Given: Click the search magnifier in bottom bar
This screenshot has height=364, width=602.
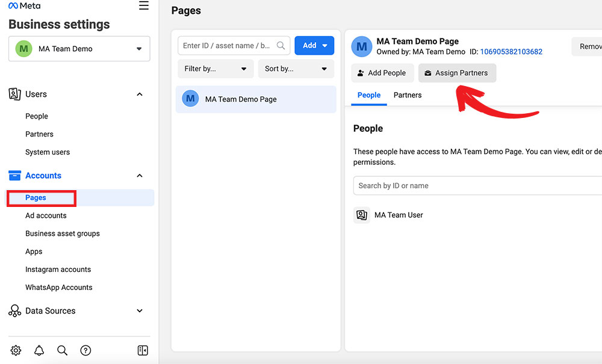Looking at the screenshot, I should coord(62,350).
